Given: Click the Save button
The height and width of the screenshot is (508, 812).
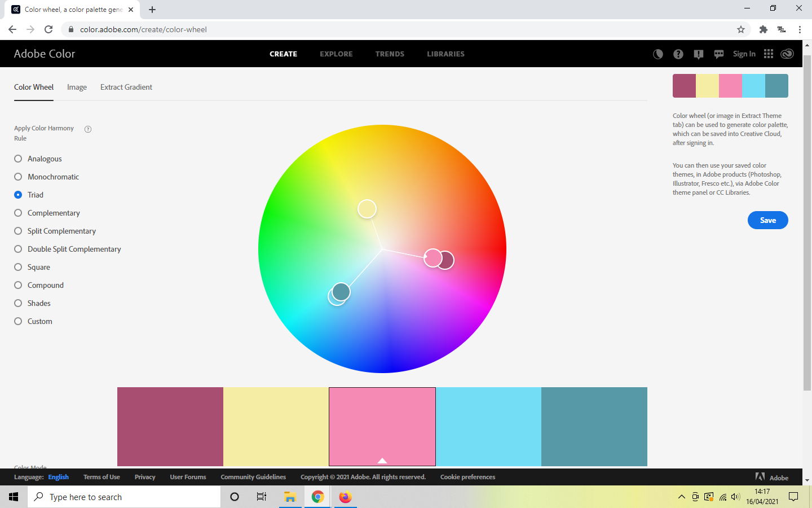Looking at the screenshot, I should pyautogui.click(x=768, y=220).
